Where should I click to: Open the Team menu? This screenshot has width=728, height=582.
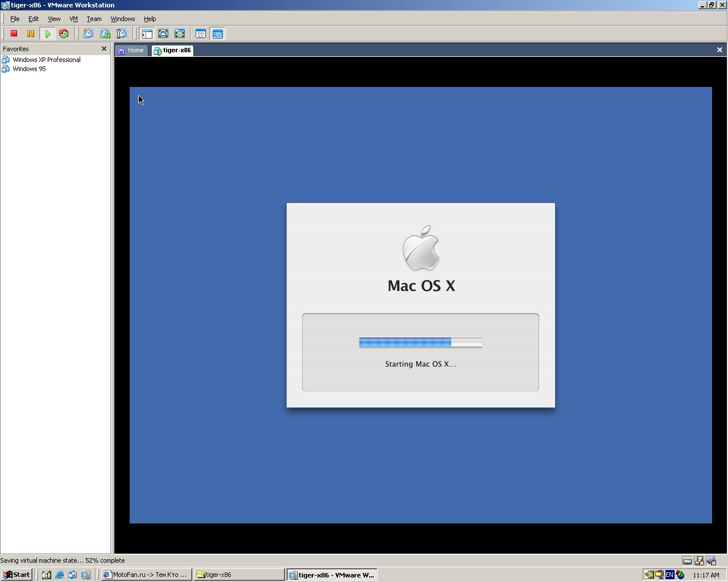point(94,19)
